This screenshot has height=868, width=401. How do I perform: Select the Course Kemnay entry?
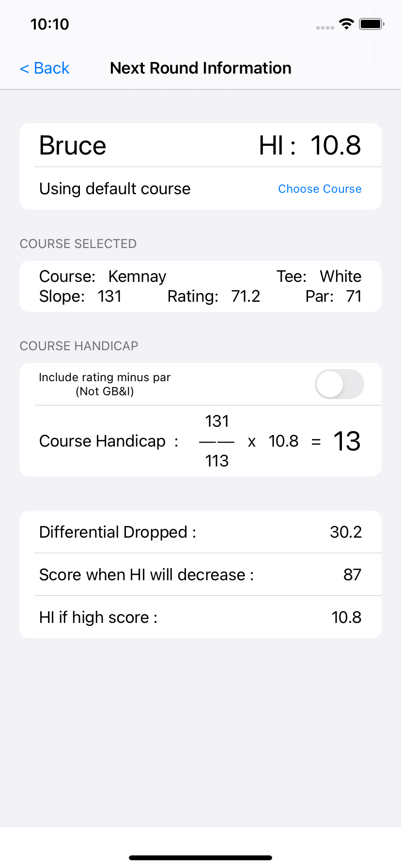(103, 276)
